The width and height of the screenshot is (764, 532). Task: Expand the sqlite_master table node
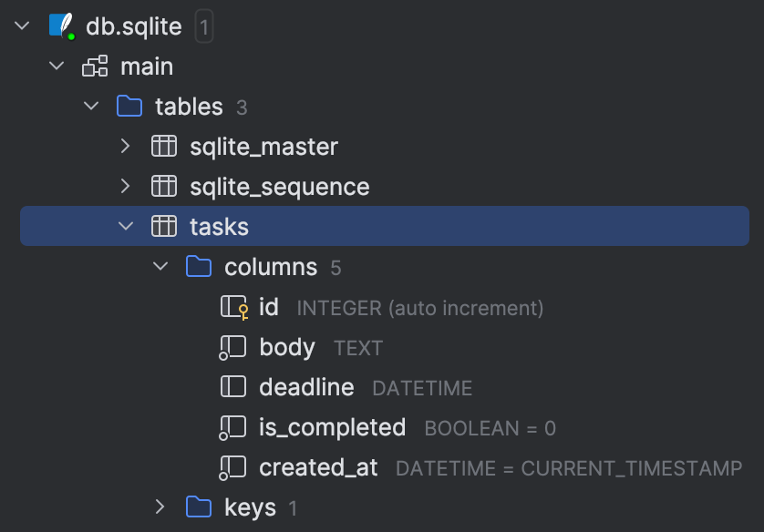125,146
